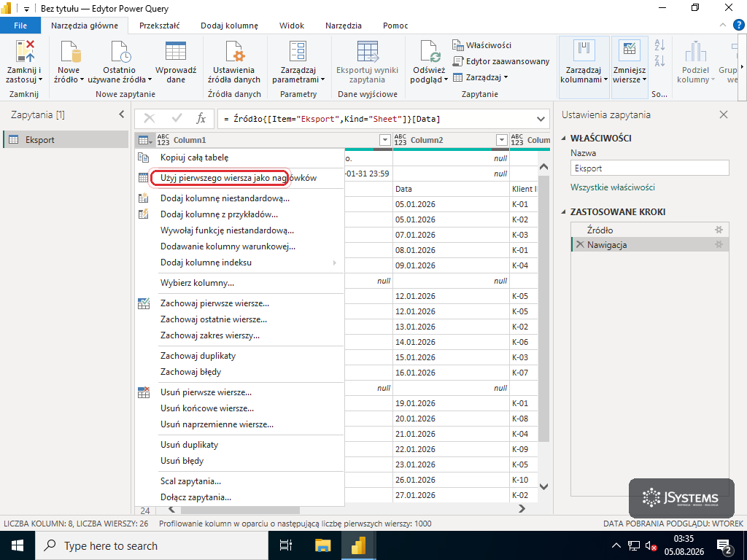
Task: Click Wprowadź dane table icon
Action: [175, 51]
